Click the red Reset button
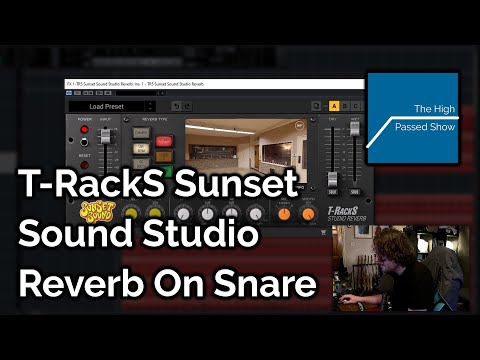480x360 pixels. (84, 165)
